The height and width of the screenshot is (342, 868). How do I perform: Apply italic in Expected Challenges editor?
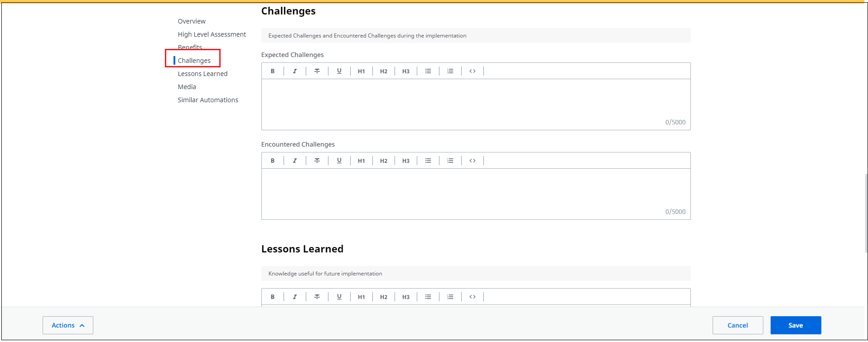tap(295, 71)
